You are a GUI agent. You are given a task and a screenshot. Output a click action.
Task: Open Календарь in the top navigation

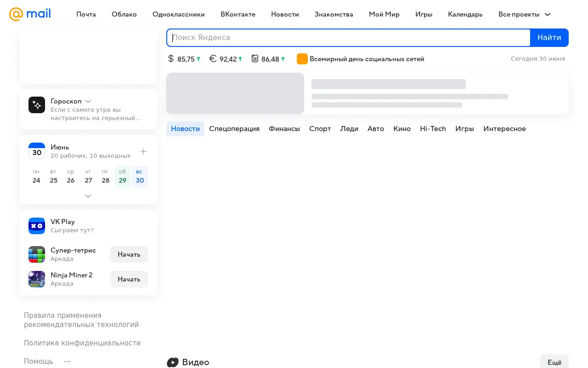point(465,14)
